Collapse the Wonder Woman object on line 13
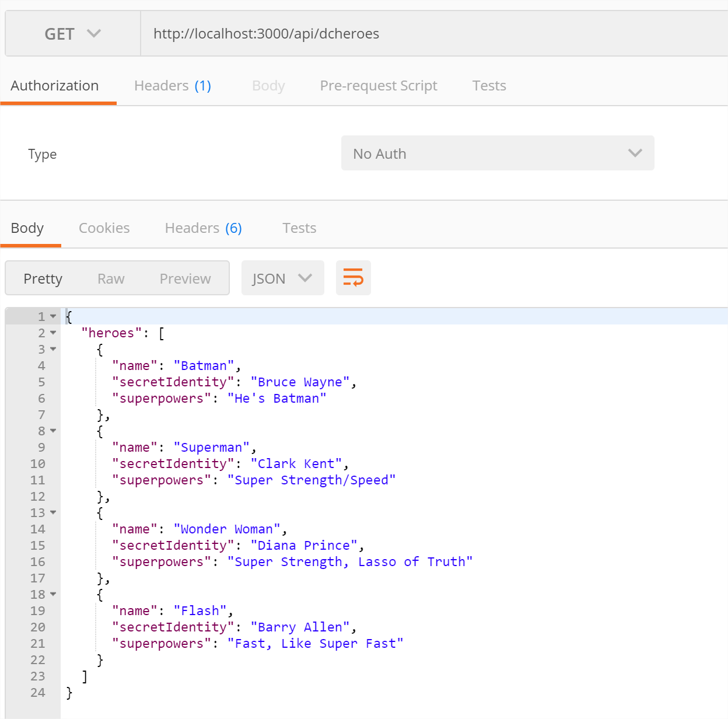 (53, 512)
